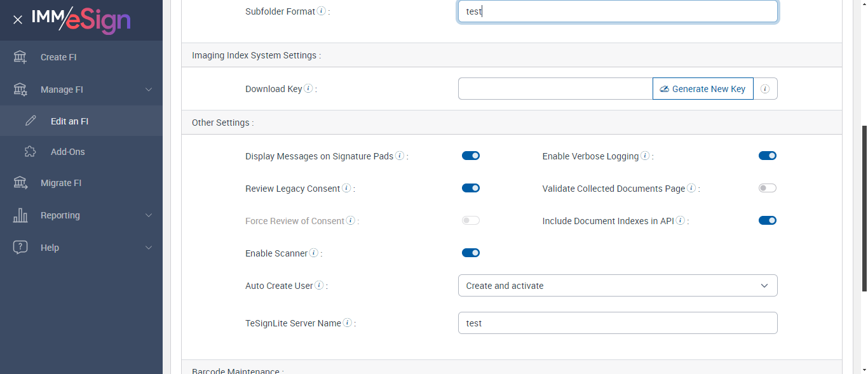Click the Migrate FI sidebar icon
Viewport: 868px width, 374px height.
coord(20,183)
